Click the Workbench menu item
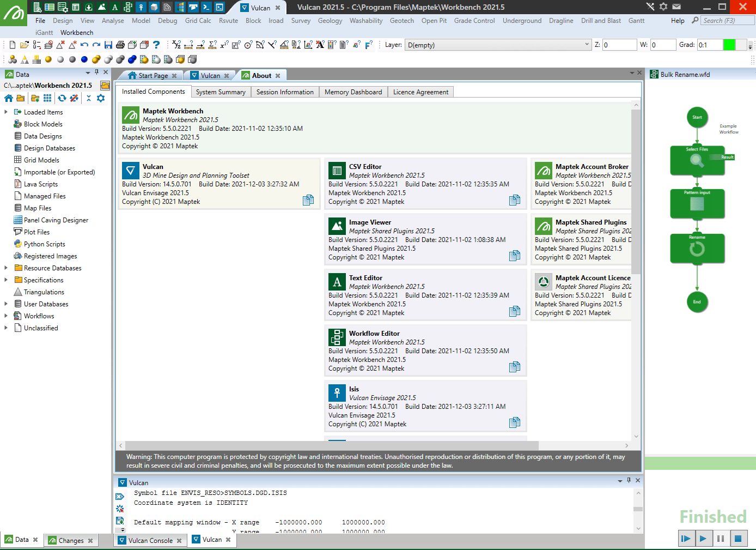Viewport: 756px width, 550px height. (x=77, y=33)
